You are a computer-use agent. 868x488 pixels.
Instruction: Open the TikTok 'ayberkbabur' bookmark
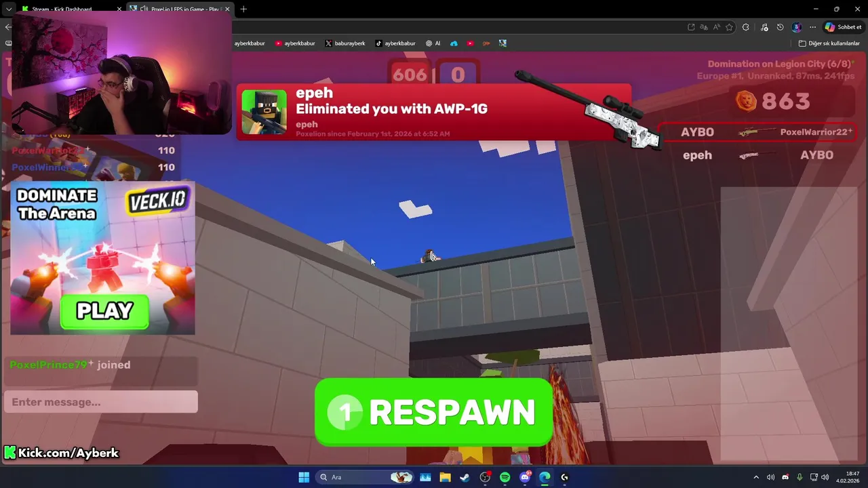[395, 43]
